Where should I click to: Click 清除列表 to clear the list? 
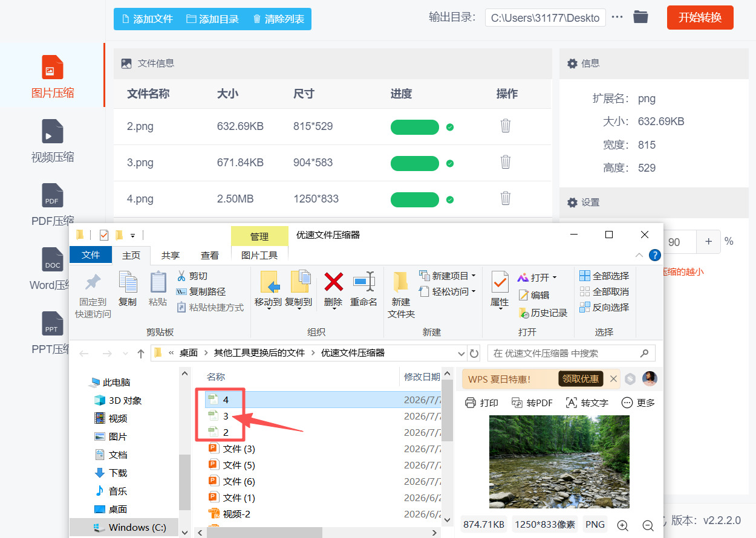click(278, 19)
